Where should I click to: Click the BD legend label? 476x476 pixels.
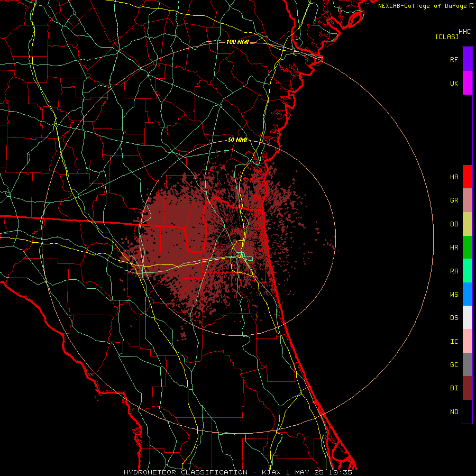(454, 224)
